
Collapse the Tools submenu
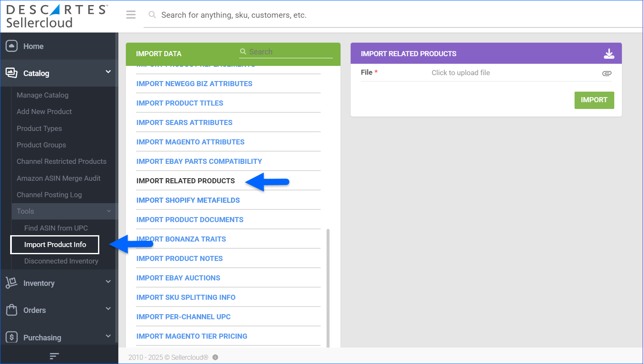(x=109, y=211)
